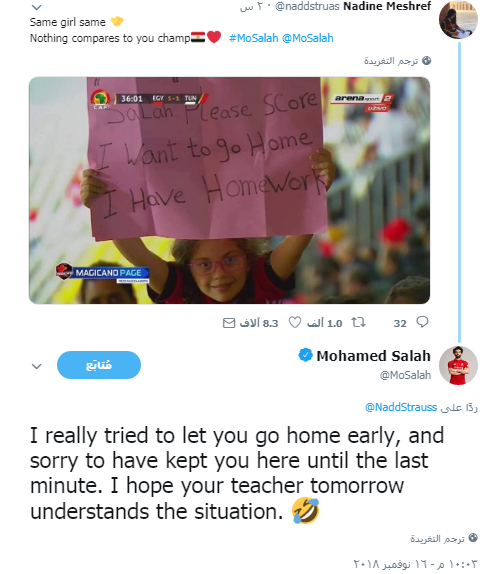
Task: Open Mohamed Salah's profile avatar
Action: pyautogui.click(x=458, y=365)
